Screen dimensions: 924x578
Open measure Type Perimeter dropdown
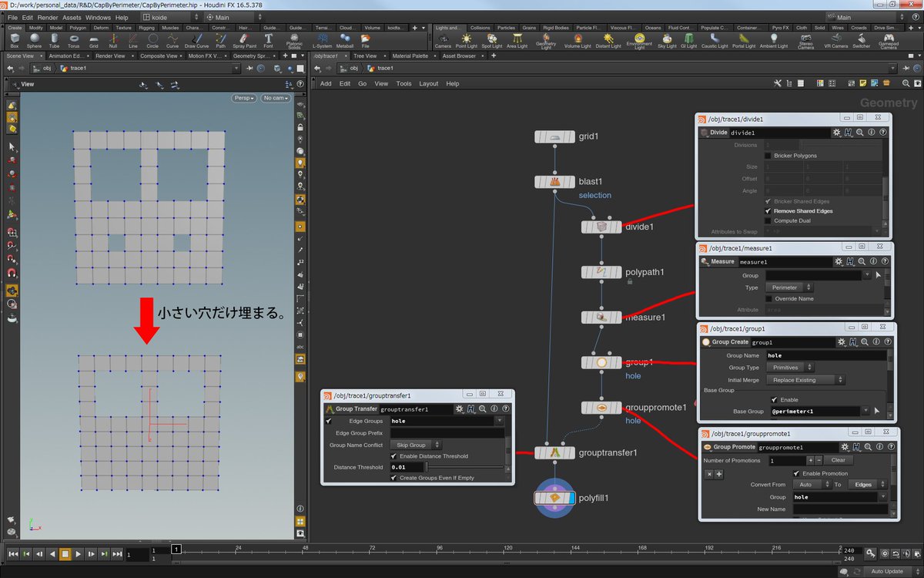[x=789, y=287]
